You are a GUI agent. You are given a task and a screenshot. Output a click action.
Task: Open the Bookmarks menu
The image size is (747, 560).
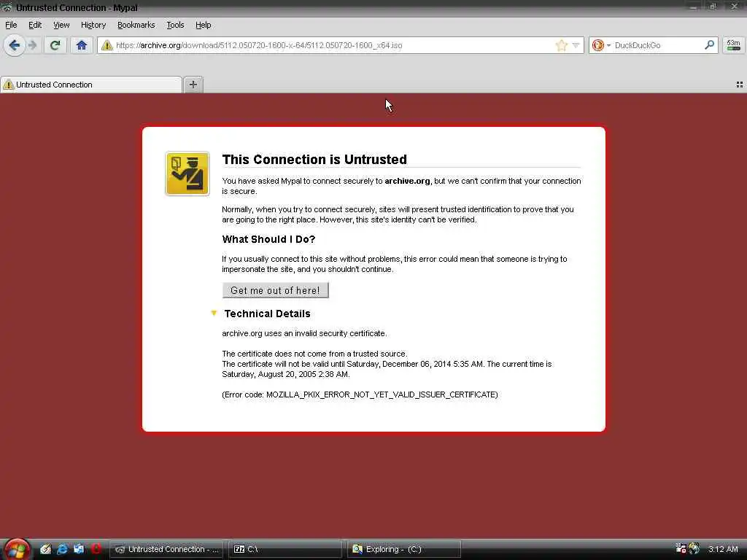pos(136,25)
